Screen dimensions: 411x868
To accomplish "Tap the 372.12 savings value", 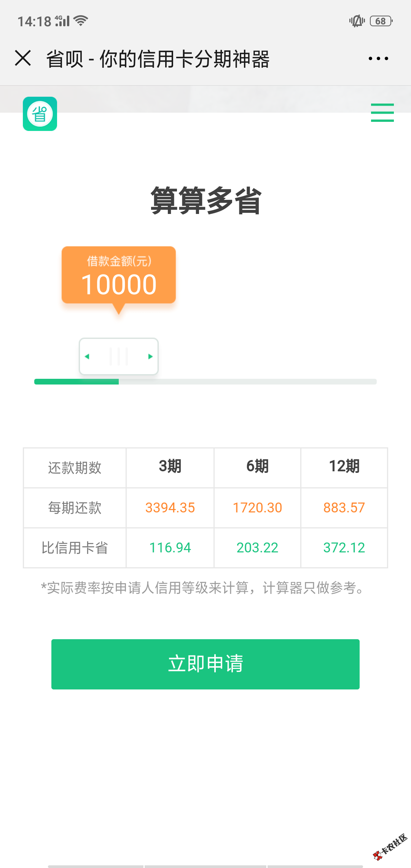I will click(x=344, y=547).
